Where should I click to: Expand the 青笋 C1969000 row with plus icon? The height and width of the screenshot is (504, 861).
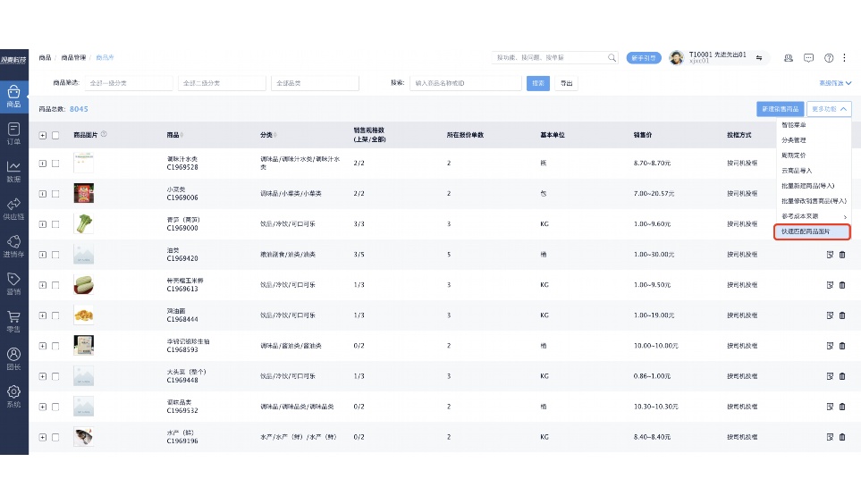42,223
